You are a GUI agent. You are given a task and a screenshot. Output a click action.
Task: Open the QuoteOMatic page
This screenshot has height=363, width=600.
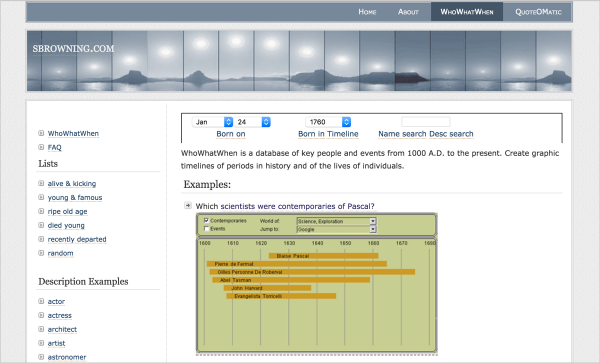(538, 12)
